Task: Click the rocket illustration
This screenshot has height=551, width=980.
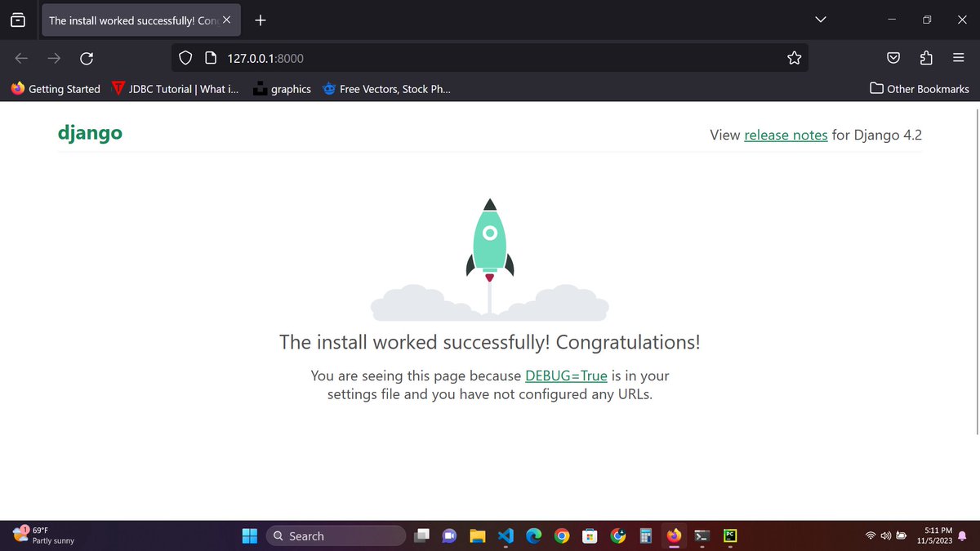Action: pos(489,260)
